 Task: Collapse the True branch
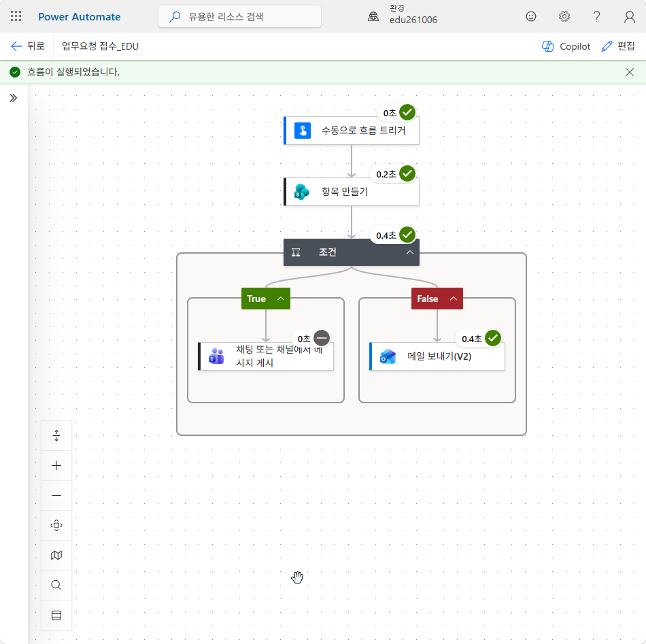pyautogui.click(x=281, y=299)
